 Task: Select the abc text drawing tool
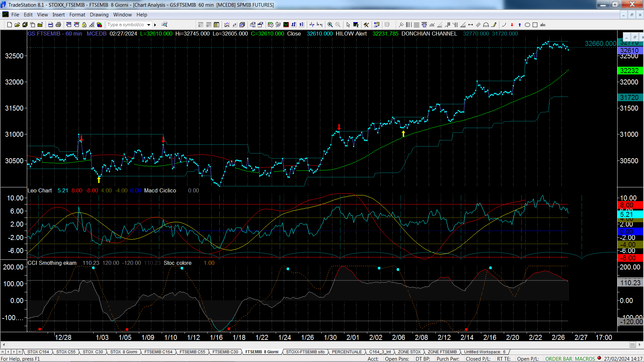click(543, 25)
